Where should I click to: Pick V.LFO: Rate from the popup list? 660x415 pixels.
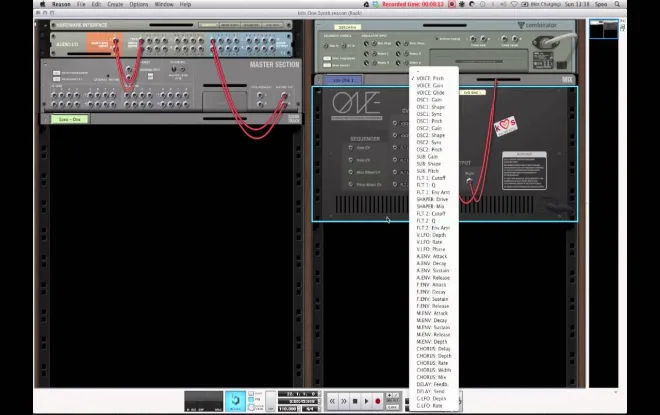point(434,242)
